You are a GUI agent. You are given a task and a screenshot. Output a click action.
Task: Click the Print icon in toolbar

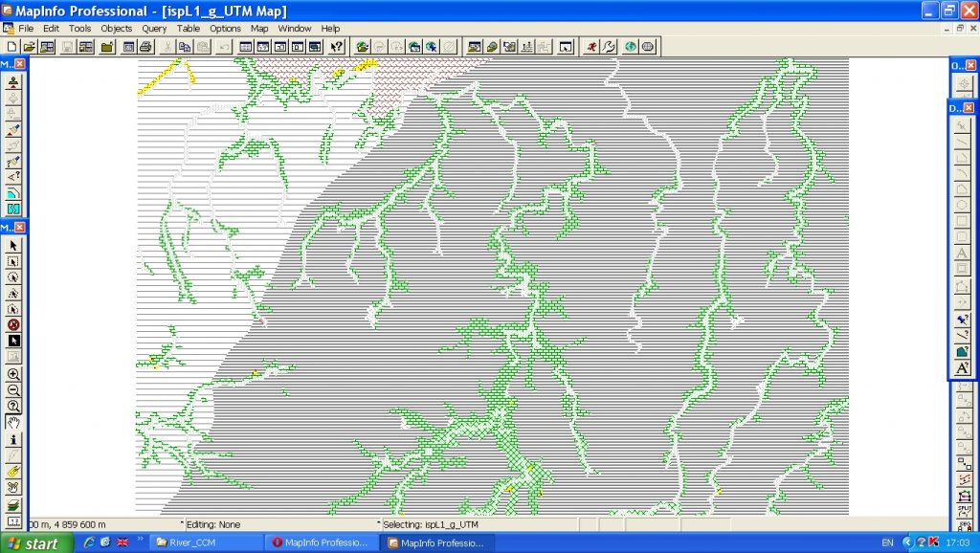[145, 47]
